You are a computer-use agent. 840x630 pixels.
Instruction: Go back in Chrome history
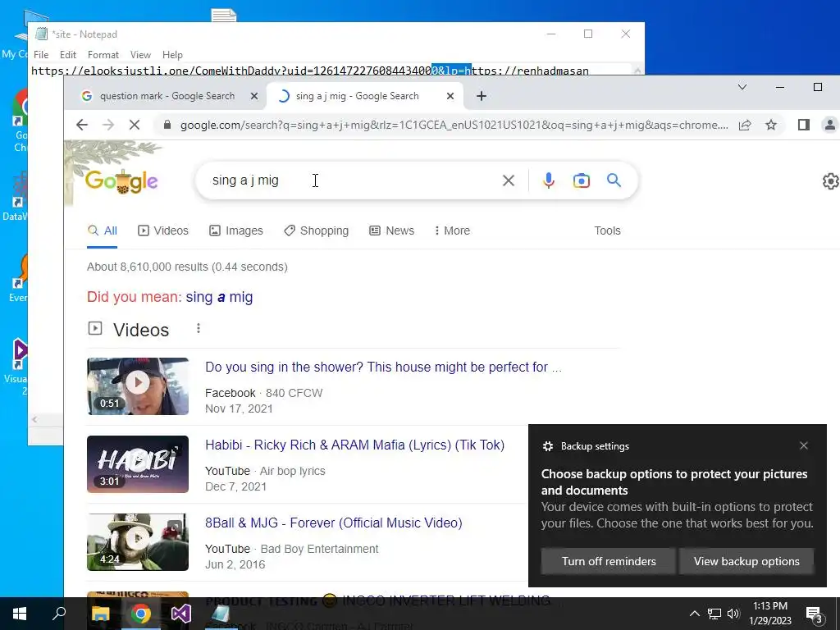82,125
